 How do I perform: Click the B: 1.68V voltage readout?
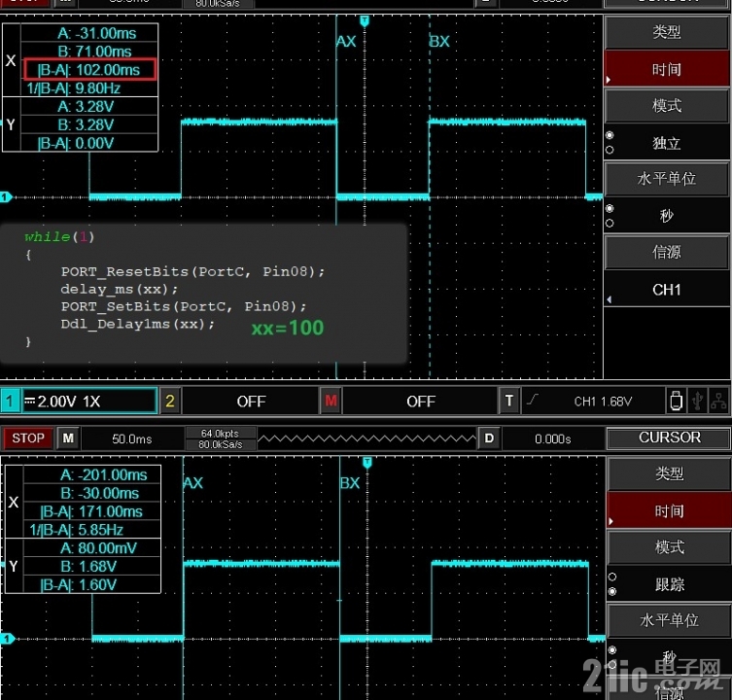pos(88,567)
